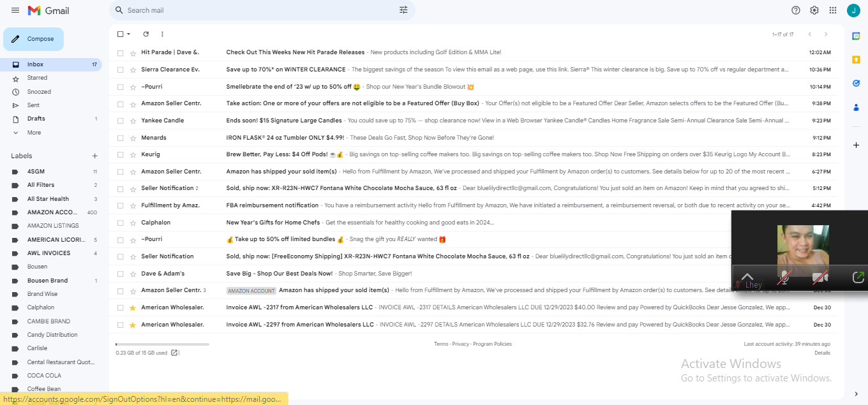Open the Google apps grid

(x=833, y=10)
